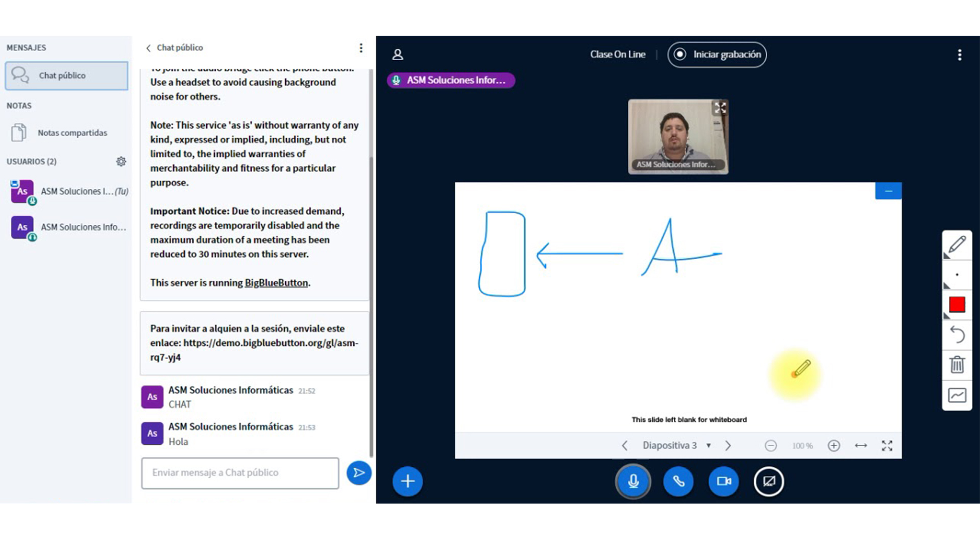Start recording with Iniciar grabación
The image size is (980, 551).
tap(717, 55)
